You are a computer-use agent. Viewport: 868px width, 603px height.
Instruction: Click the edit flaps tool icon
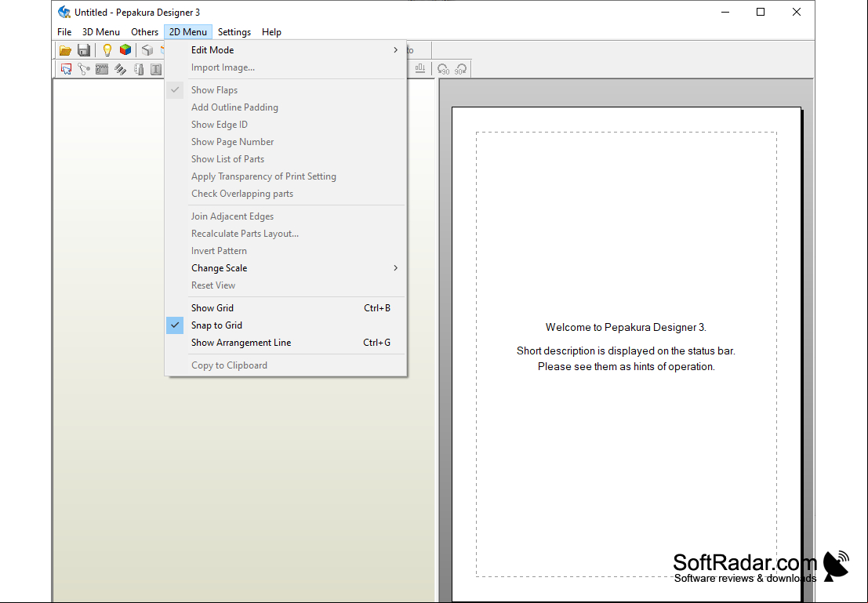(102, 69)
